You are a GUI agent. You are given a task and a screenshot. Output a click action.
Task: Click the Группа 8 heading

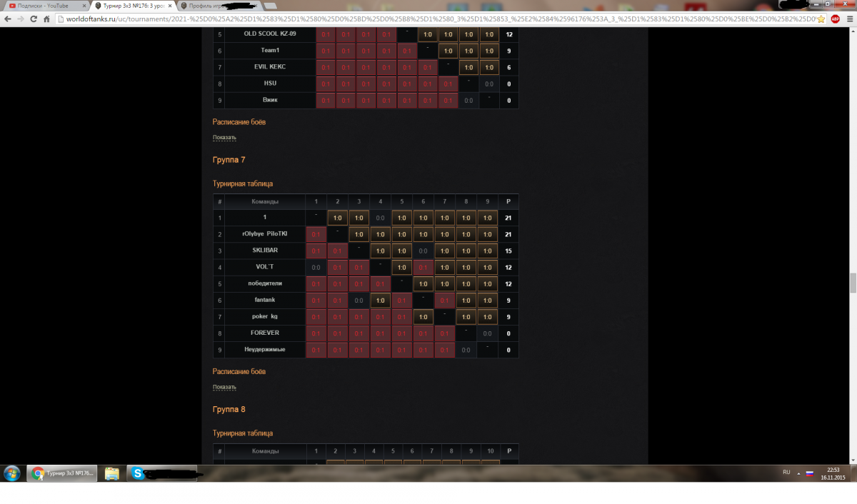tap(229, 409)
